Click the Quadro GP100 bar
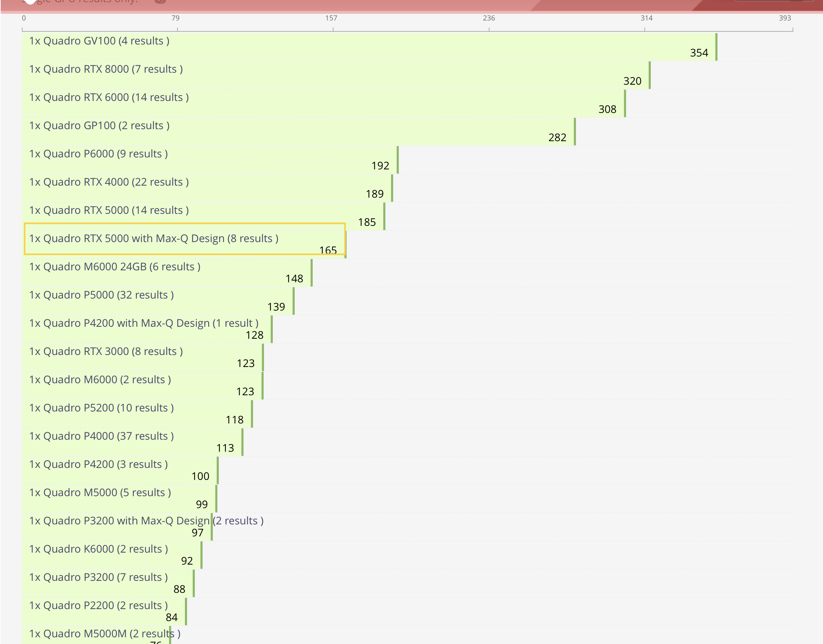Screen dimensions: 823x644 pyautogui.click(x=99, y=126)
